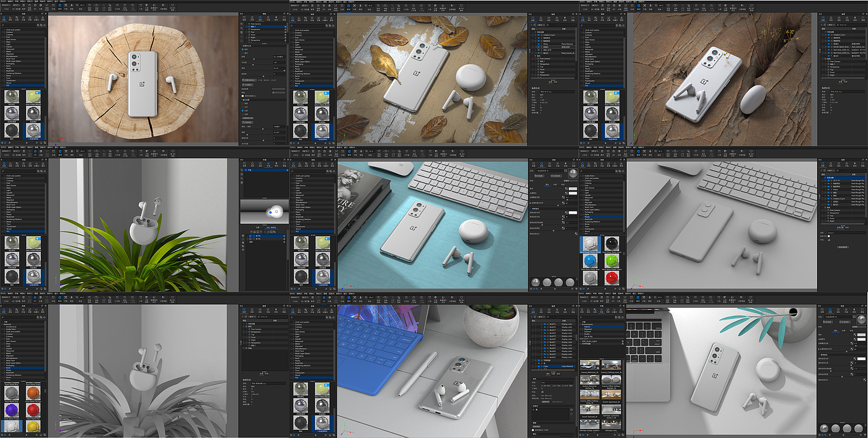Open project Material tab icon, wood stump window
The image size is (868, 438).
point(252,18)
